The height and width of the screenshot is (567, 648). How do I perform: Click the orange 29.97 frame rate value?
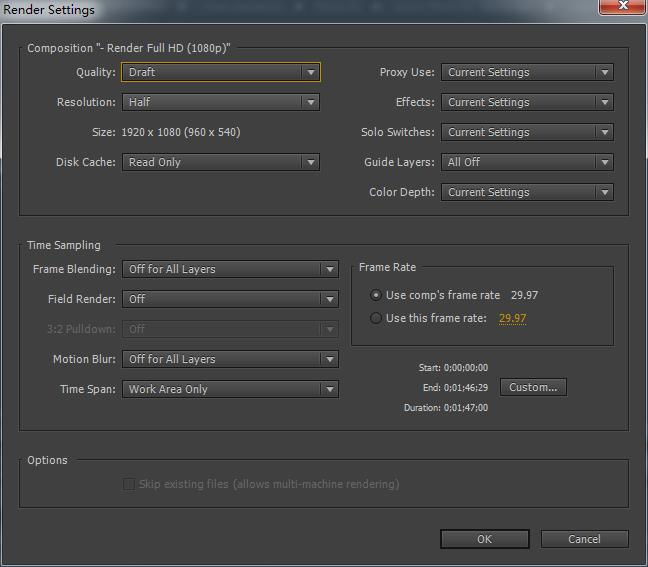[x=512, y=319]
